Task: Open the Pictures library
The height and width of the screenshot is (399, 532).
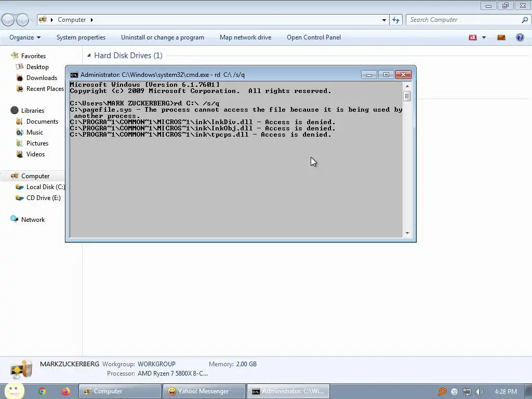Action: (x=37, y=143)
